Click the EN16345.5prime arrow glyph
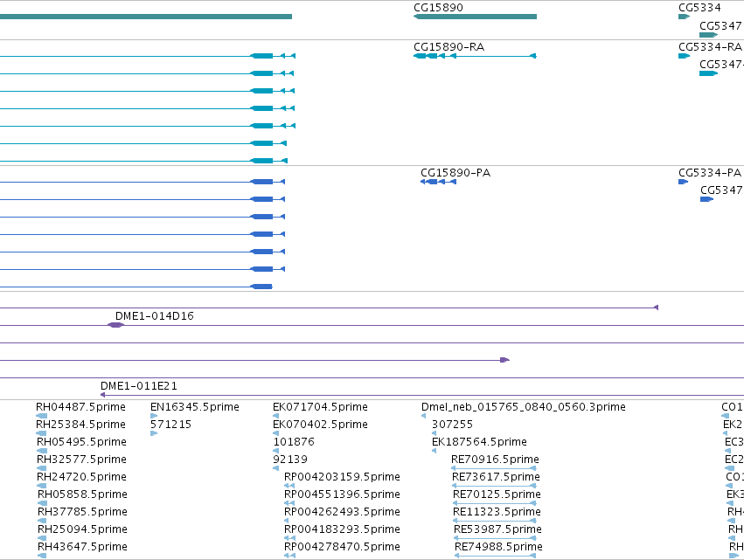744x560 pixels. click(x=154, y=416)
